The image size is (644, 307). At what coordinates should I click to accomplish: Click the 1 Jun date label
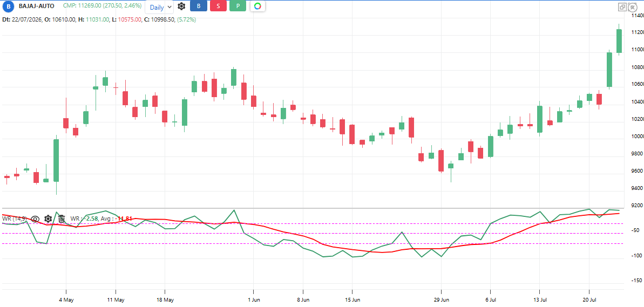[x=253, y=299]
